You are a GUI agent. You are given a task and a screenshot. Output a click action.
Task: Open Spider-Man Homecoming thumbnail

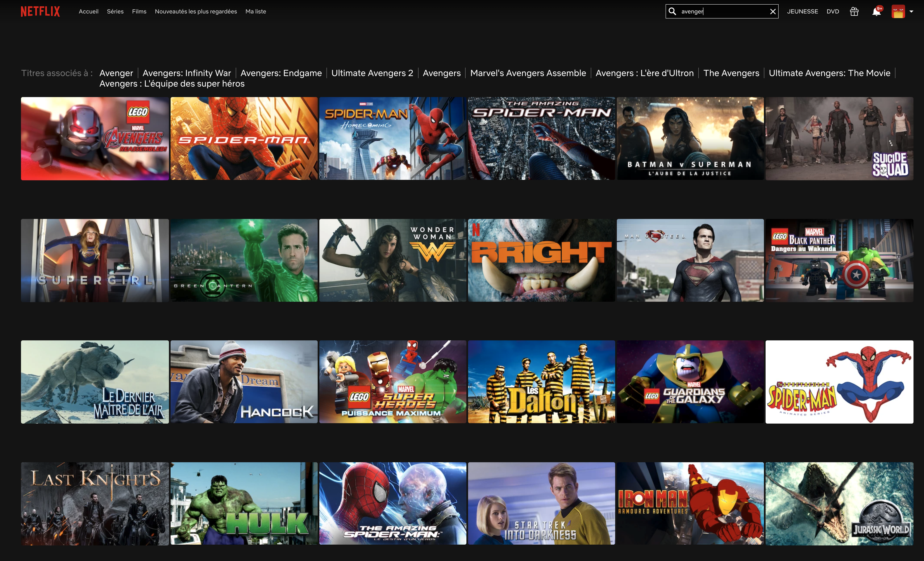[x=393, y=139]
